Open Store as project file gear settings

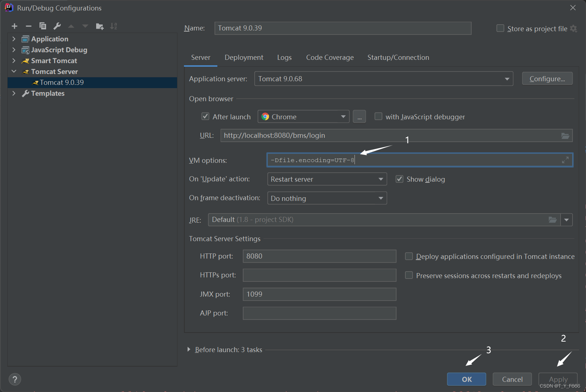coord(574,29)
